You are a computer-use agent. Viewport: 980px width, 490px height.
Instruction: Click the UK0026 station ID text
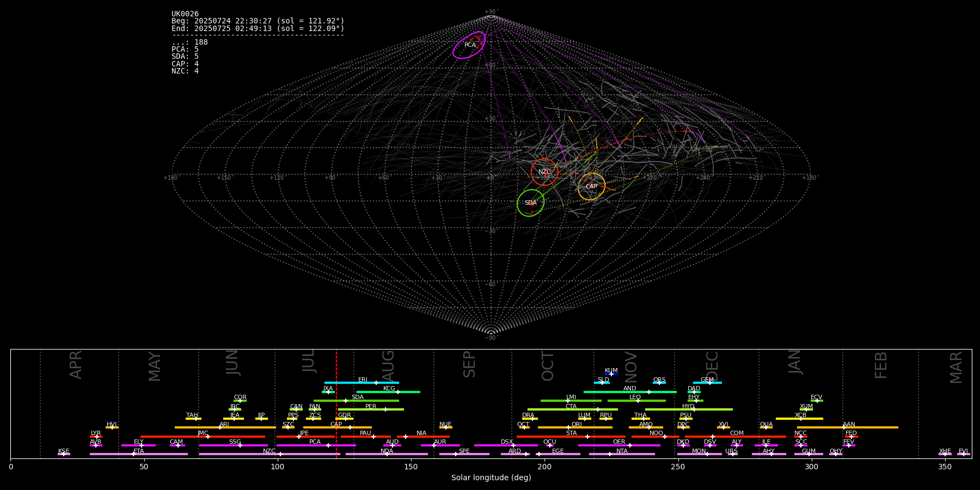pos(185,14)
